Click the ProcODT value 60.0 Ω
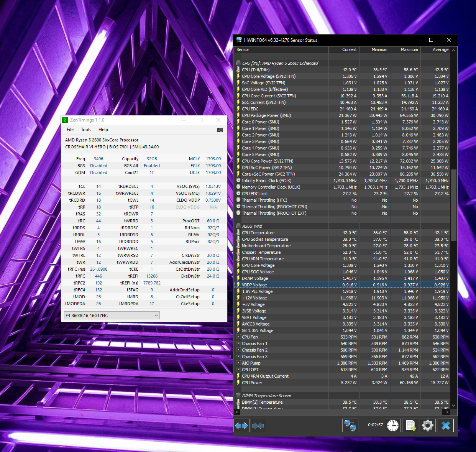This screenshot has height=452, width=476. [213, 221]
